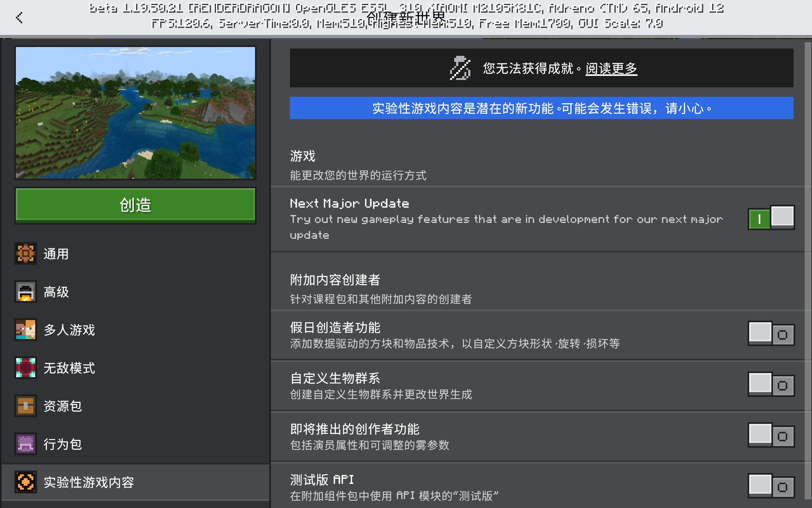Screen dimensions: 812x508
Task: Click the green 创造 button
Action: (x=135, y=205)
